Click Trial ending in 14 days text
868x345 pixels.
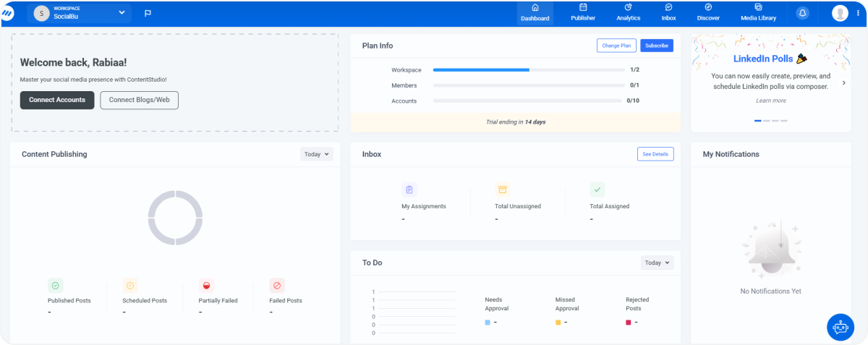[516, 122]
